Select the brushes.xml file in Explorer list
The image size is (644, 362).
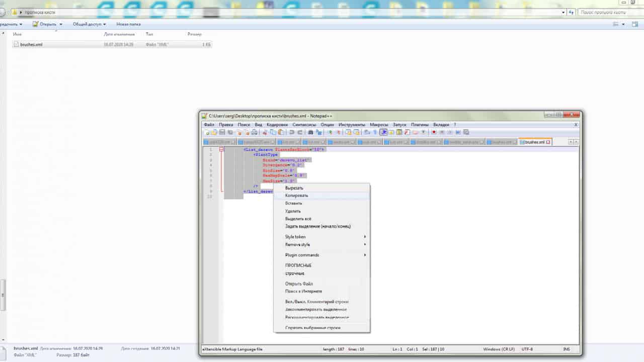click(31, 44)
